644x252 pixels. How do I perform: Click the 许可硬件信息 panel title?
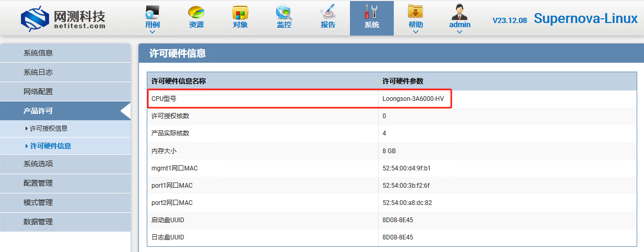178,53
